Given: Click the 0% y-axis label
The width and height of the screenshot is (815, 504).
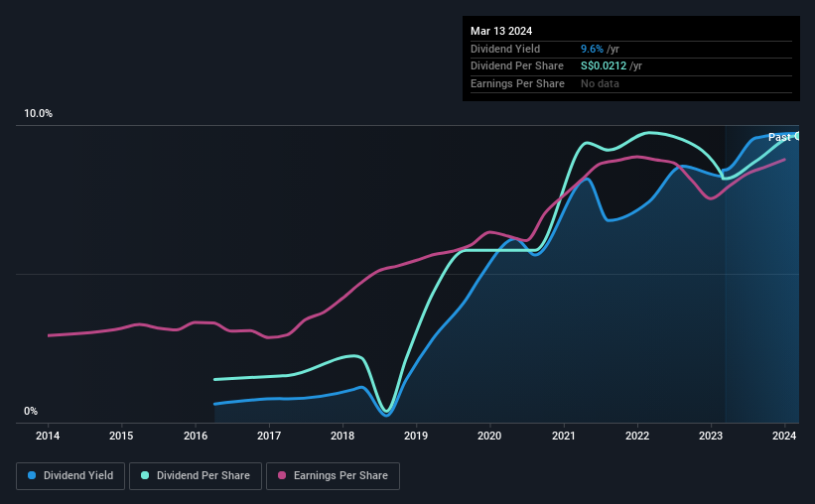Looking at the screenshot, I should click(x=31, y=411).
